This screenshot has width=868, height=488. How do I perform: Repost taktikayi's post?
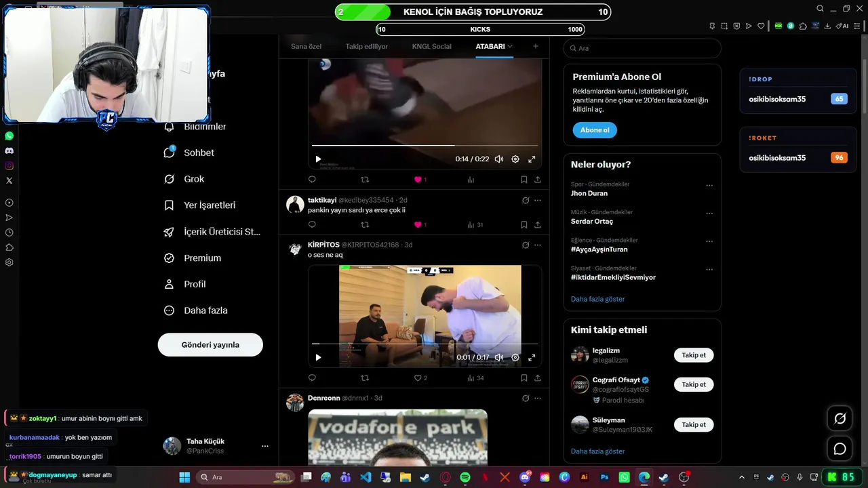(x=365, y=225)
